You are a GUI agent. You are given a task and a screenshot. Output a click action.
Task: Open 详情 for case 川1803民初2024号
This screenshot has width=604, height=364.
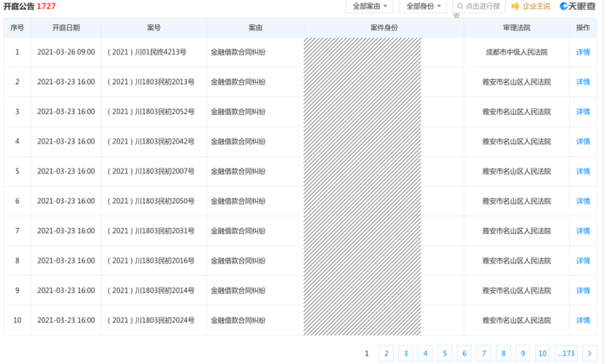click(x=583, y=320)
